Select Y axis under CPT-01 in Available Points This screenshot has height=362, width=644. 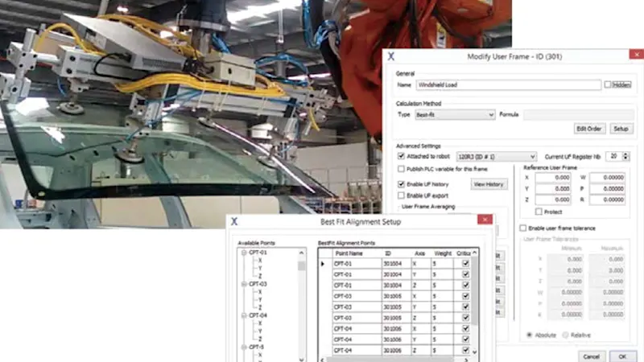pyautogui.click(x=260, y=268)
